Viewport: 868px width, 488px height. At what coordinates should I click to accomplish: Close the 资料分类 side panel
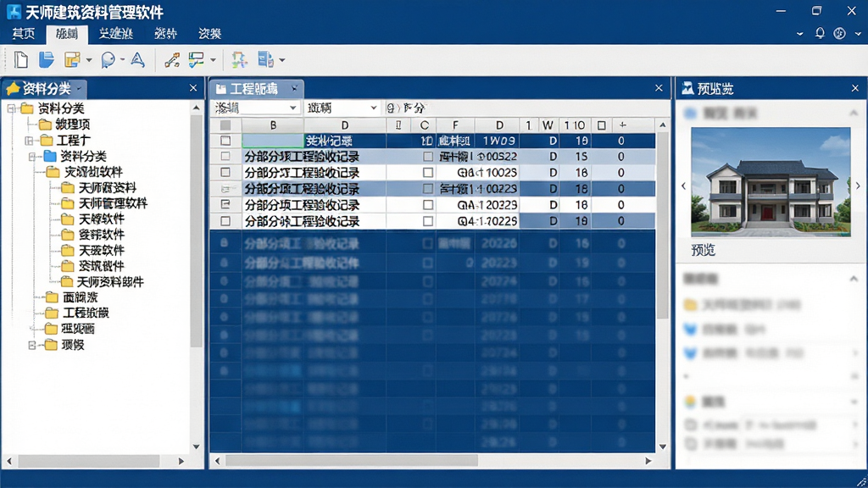pyautogui.click(x=193, y=88)
